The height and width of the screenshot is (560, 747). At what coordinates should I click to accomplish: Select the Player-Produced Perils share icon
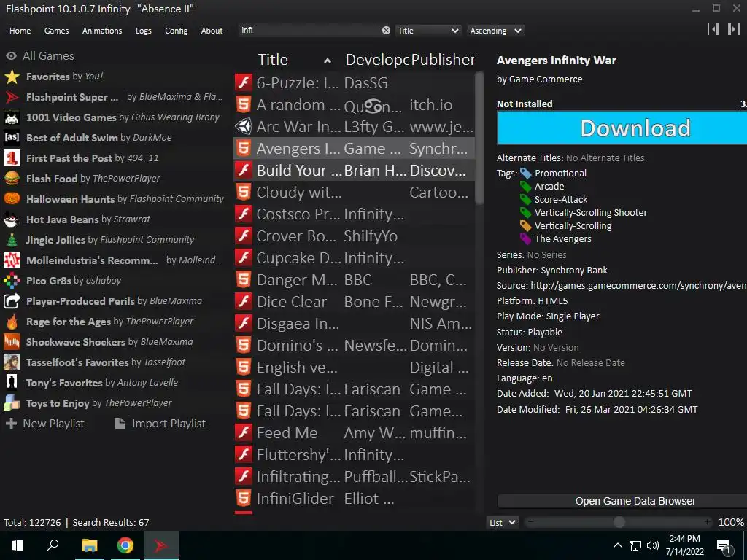coord(12,301)
